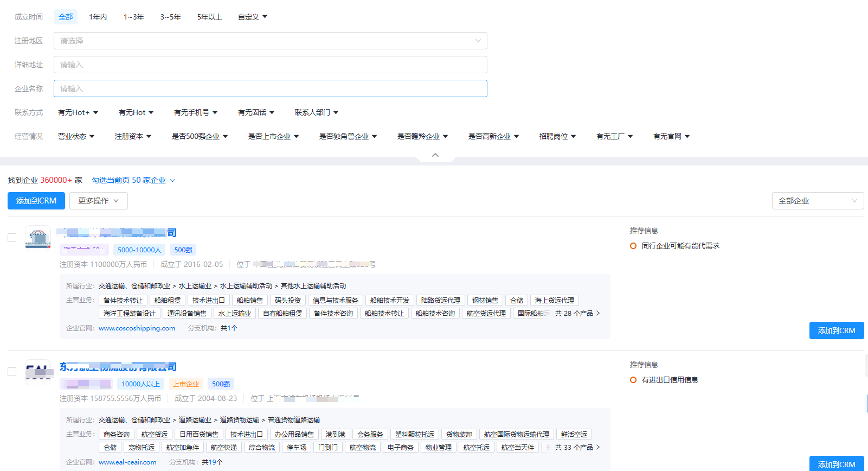Open the 全部企业 filter dropdown
868x471 pixels.
[817, 201]
